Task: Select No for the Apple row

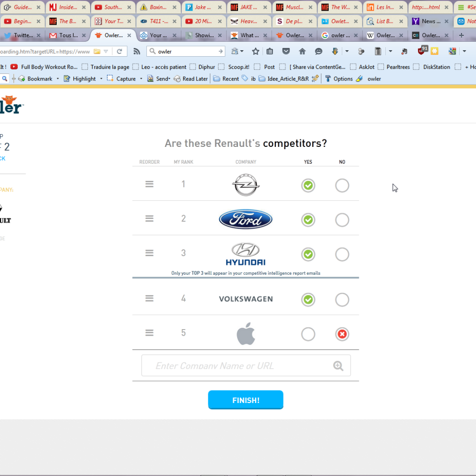Action: coord(342,334)
